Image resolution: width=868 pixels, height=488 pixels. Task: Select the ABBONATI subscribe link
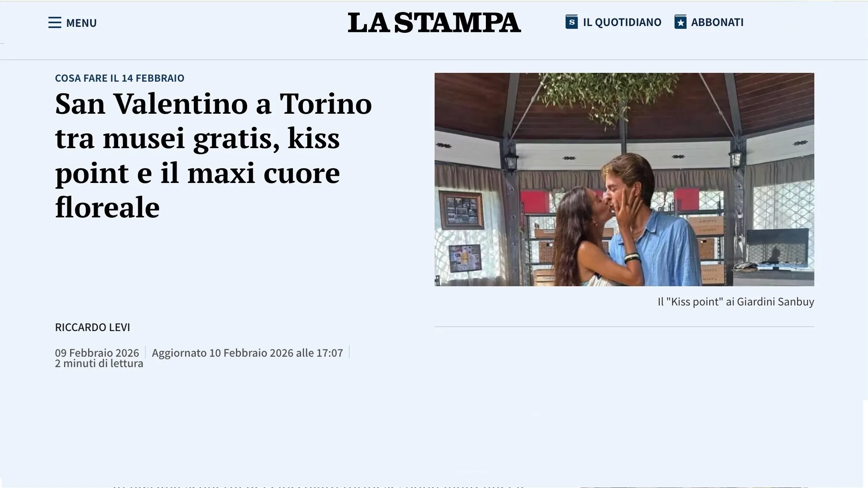tap(717, 22)
